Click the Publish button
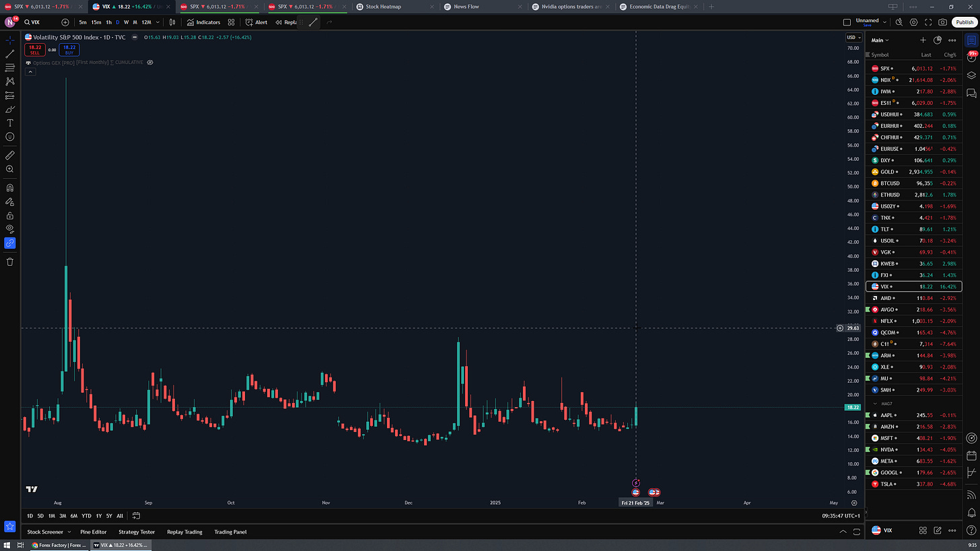The image size is (980, 551). click(964, 22)
